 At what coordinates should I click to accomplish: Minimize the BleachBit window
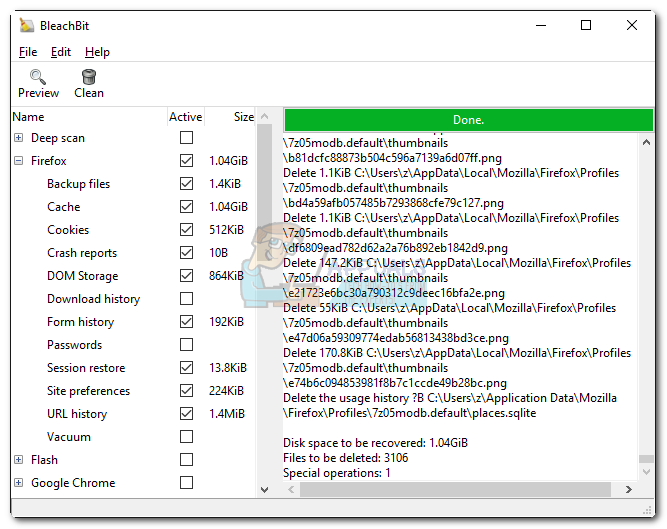pos(541,25)
